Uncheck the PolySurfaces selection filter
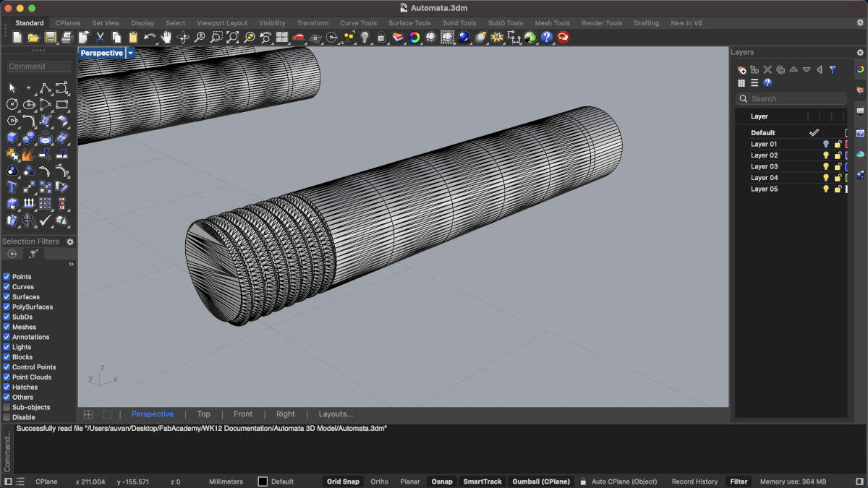 pos(7,307)
